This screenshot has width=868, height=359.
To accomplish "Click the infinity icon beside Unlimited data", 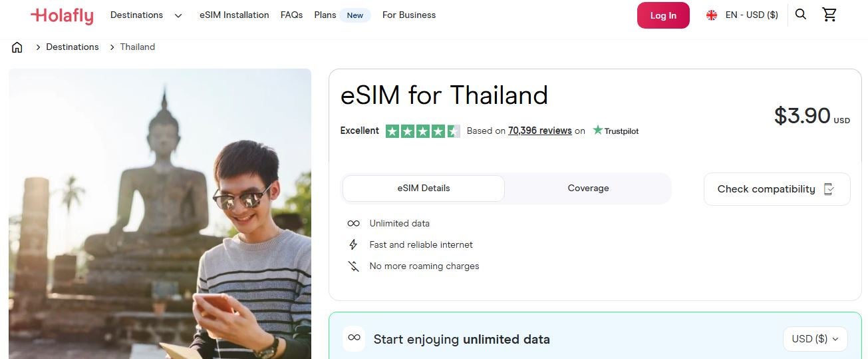I will [x=353, y=224].
